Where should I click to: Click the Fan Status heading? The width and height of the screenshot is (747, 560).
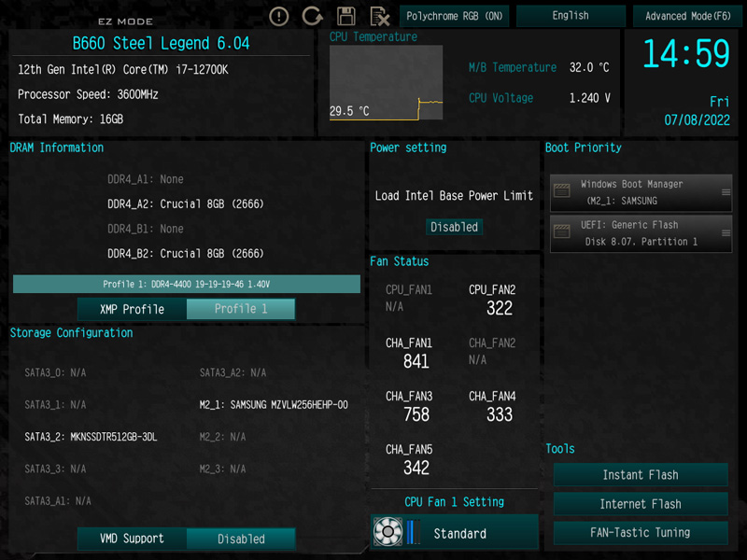400,261
